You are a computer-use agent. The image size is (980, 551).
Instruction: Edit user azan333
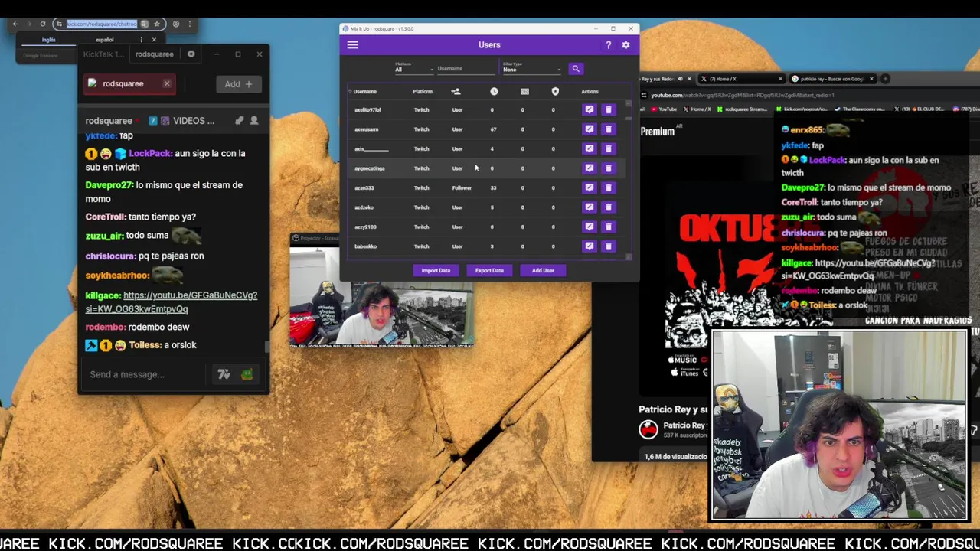[x=589, y=187]
